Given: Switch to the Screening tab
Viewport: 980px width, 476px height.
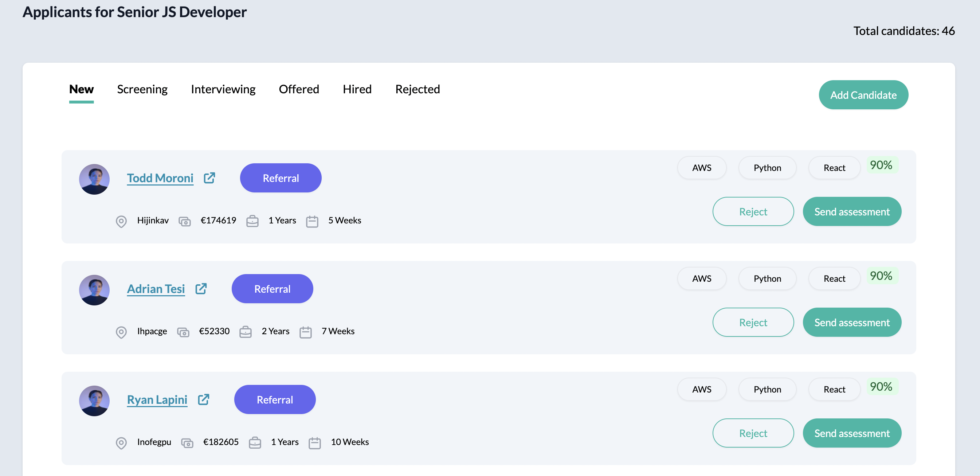Looking at the screenshot, I should tap(142, 89).
